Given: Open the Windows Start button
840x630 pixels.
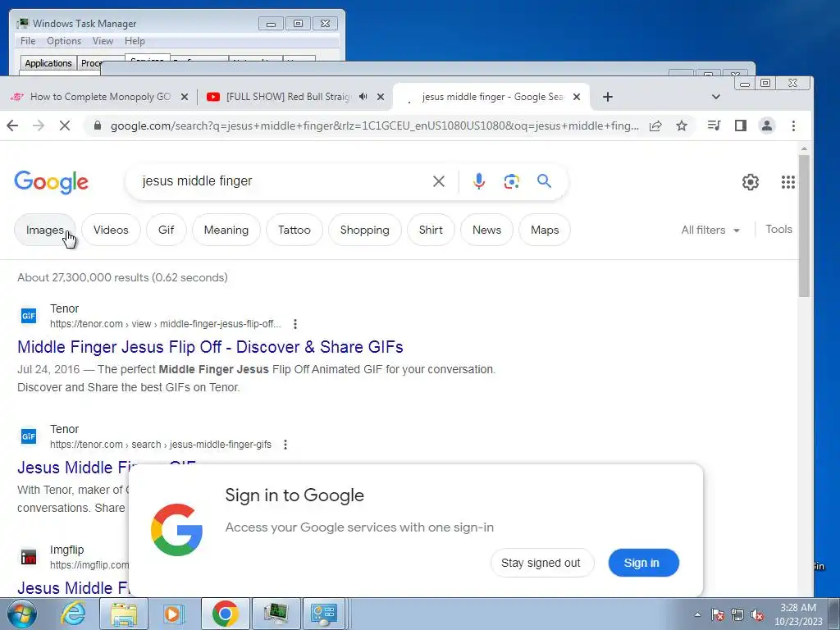Looking at the screenshot, I should click(22, 614).
